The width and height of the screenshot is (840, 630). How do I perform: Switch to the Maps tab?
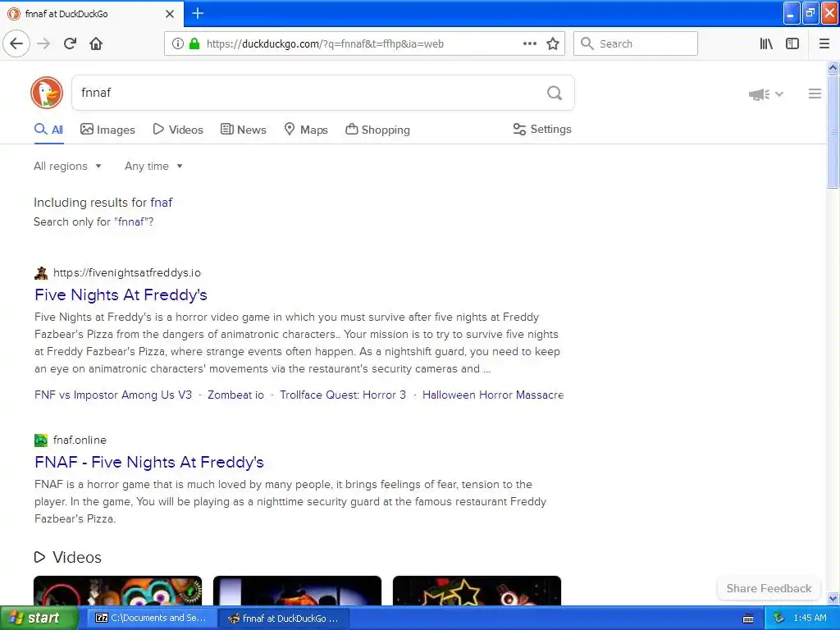305,130
